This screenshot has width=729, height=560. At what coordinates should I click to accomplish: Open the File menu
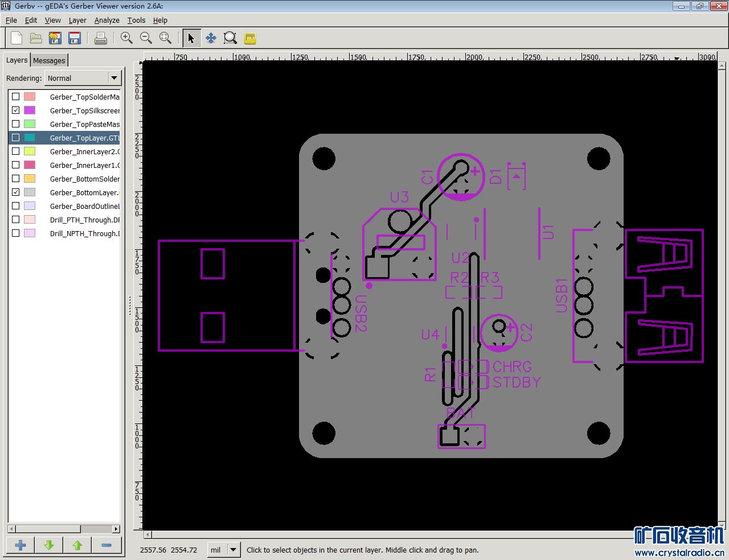click(11, 20)
